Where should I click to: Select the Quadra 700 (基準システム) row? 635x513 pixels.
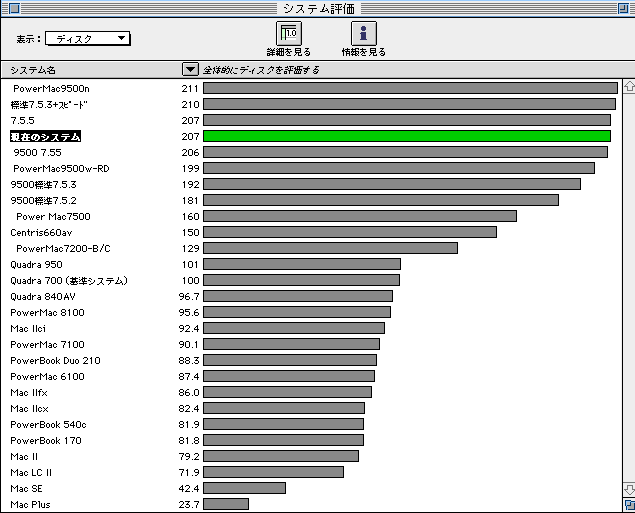pos(69,280)
